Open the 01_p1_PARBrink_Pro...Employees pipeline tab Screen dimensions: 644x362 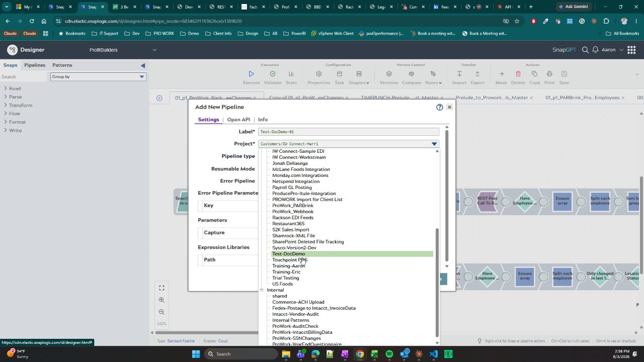(x=583, y=98)
